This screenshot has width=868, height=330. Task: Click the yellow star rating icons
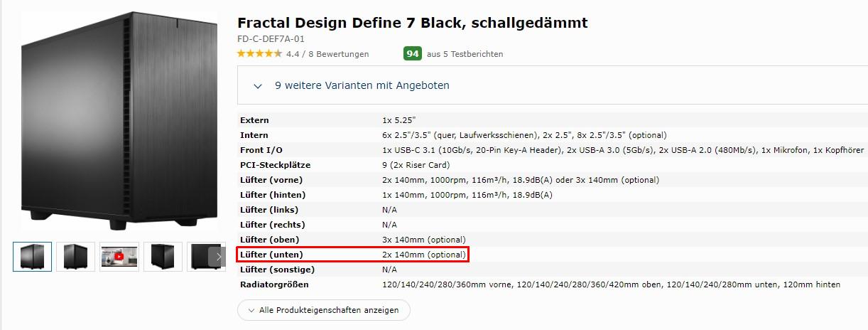(x=259, y=54)
